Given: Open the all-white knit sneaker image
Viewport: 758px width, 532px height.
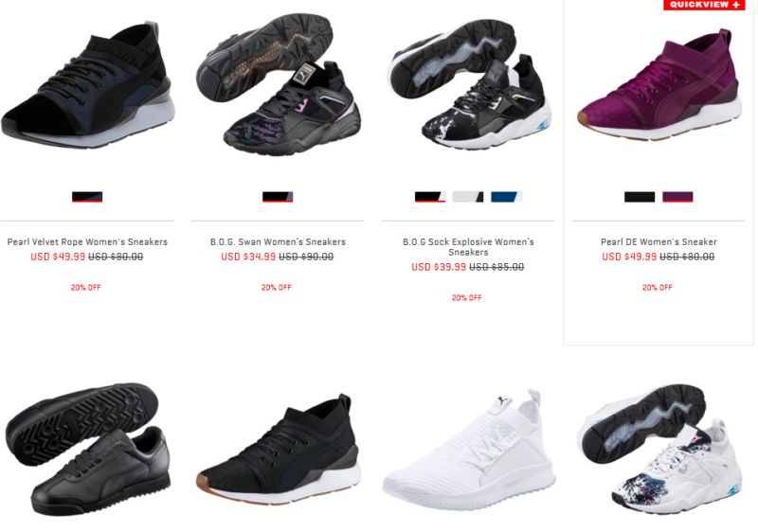Looking at the screenshot, I should click(468, 449).
